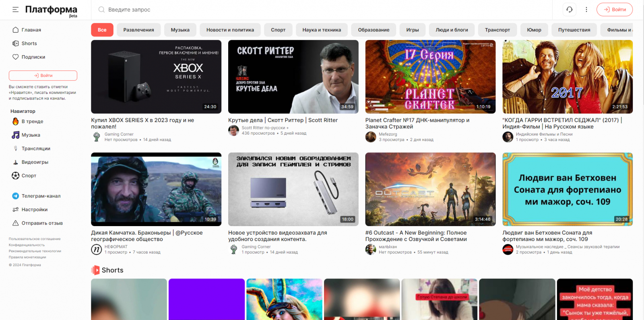644x320 pixels.
Task: Click the warning triangle icon for Отправить отзыв
Action: pyautogui.click(x=15, y=223)
